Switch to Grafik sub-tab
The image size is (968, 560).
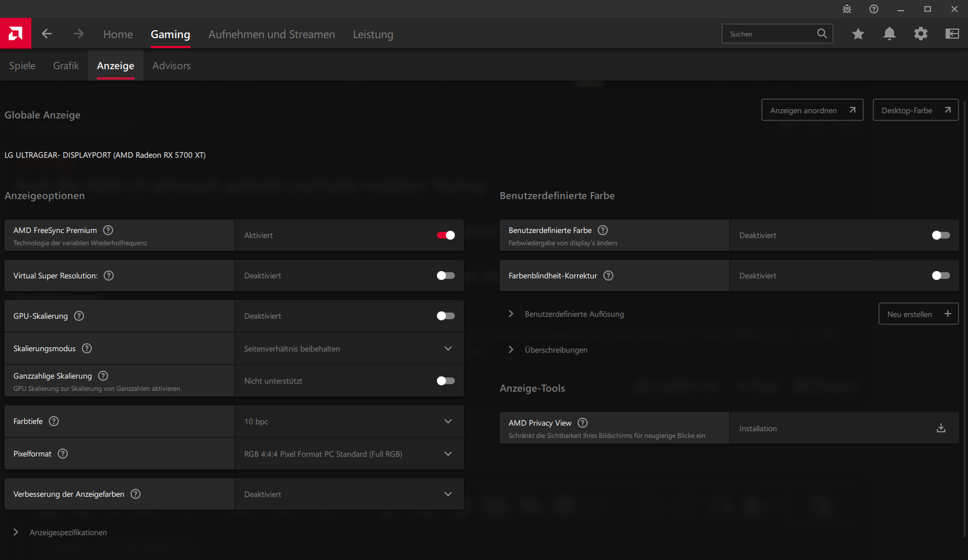coord(66,66)
